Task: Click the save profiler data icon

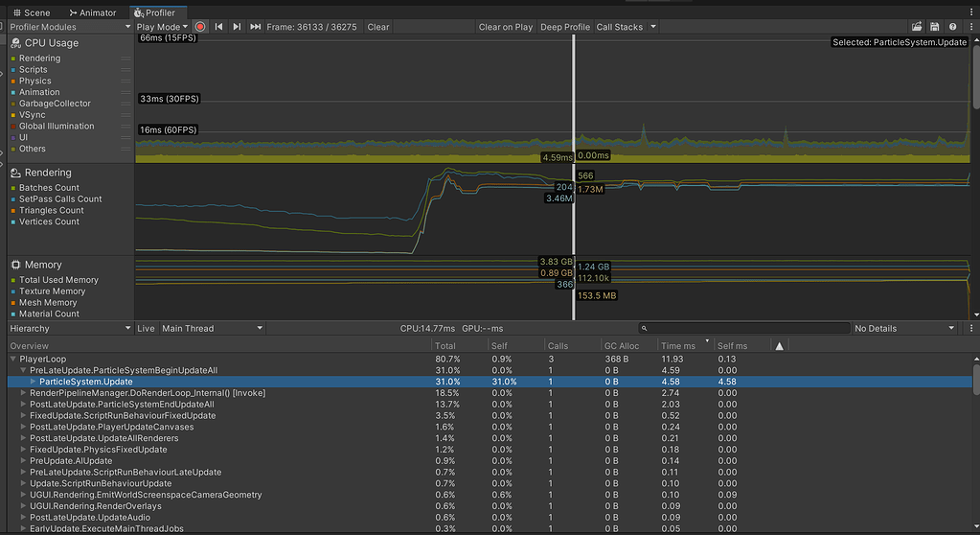Action: point(934,27)
